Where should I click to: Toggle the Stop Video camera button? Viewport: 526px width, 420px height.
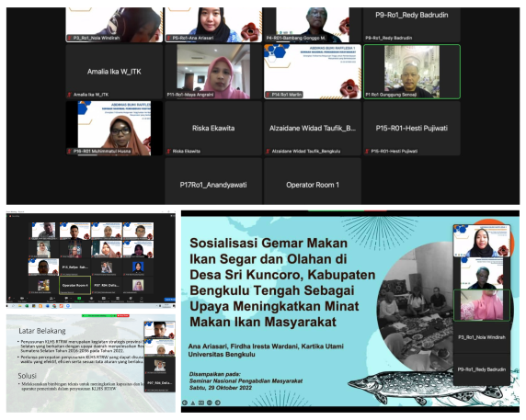coord(22,299)
